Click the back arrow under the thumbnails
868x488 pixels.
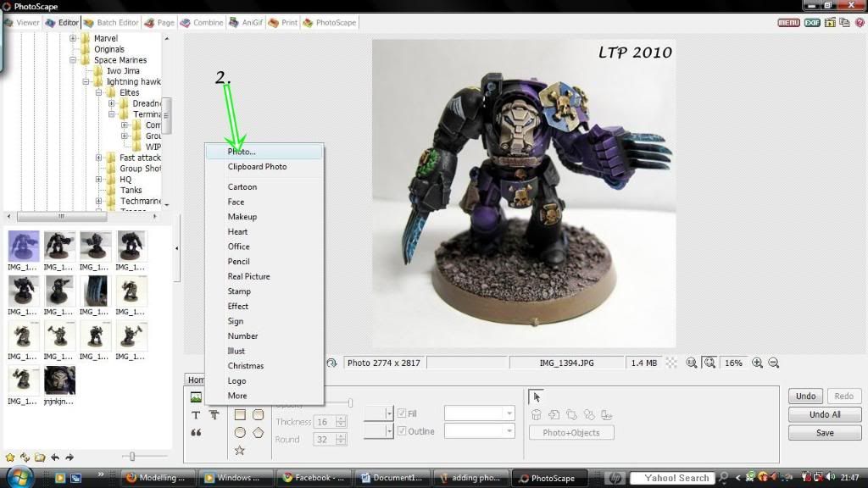click(x=55, y=457)
